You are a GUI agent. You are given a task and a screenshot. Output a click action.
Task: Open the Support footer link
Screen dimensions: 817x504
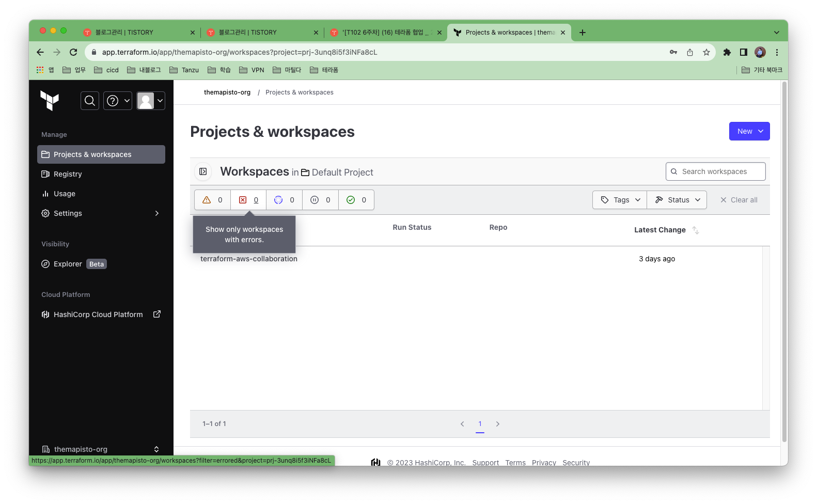tap(485, 463)
